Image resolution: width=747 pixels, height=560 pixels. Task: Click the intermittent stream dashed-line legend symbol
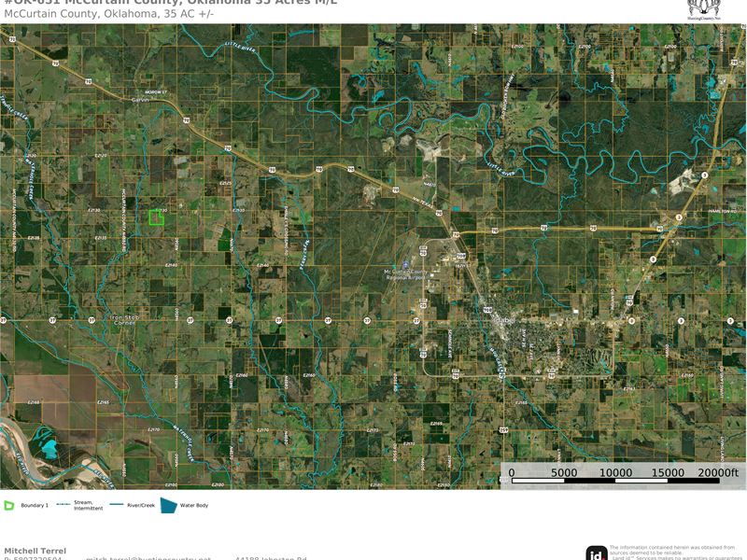pyautogui.click(x=63, y=505)
